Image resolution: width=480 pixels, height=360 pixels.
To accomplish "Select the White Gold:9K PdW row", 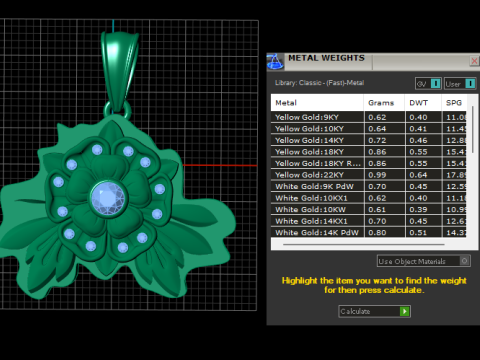I will pos(369,186).
